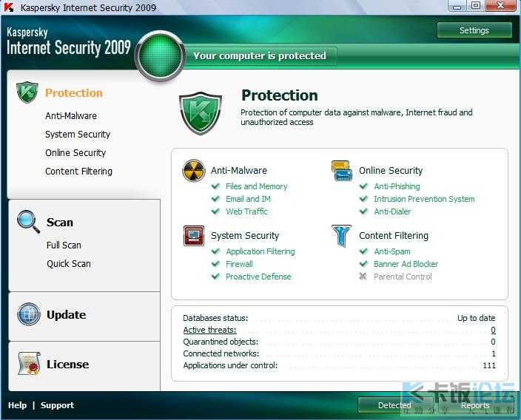
Task: Open Files and Memory protection link
Action: click(257, 186)
